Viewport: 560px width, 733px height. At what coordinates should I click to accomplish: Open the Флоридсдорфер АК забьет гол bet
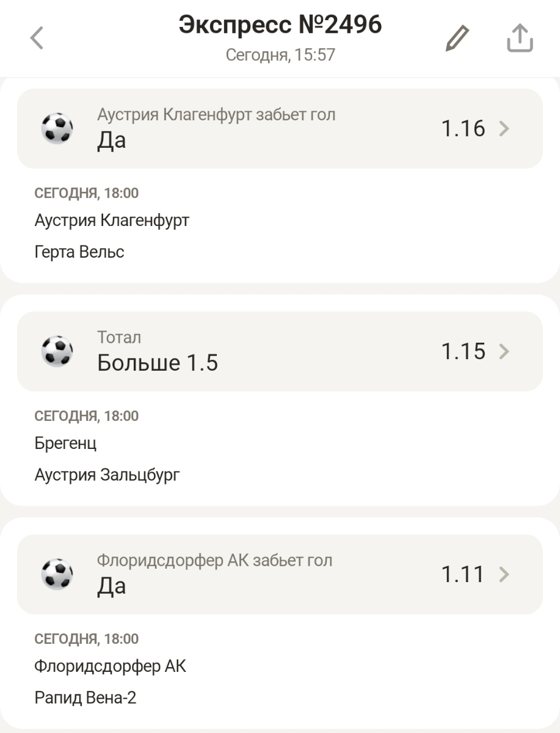coord(214,561)
